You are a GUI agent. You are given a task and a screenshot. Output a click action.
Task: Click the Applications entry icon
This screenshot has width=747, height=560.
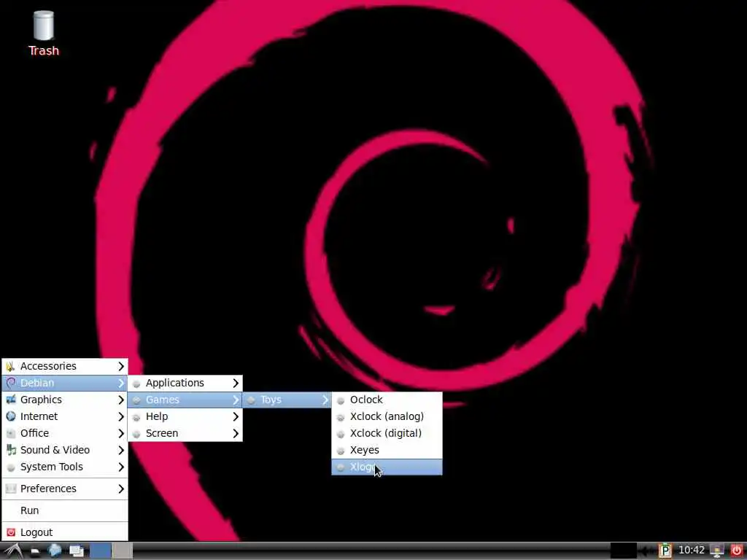click(136, 384)
